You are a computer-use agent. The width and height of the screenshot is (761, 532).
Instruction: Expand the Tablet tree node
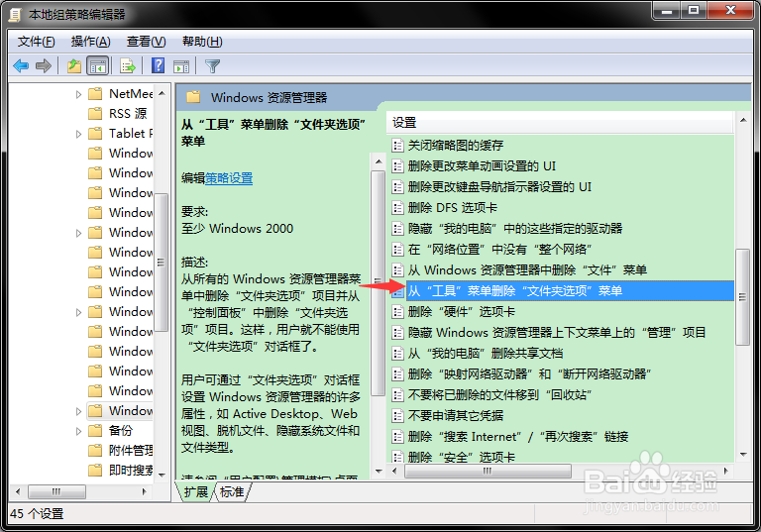pos(78,134)
